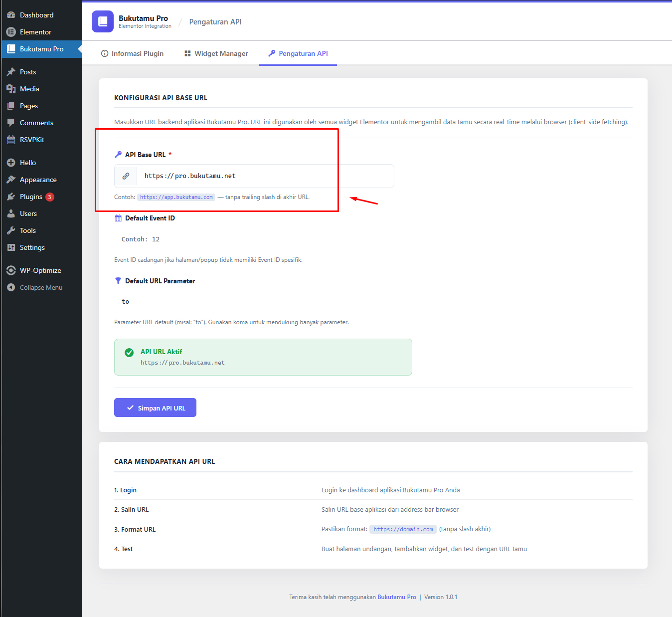Click the key icon beside API Base URL

pos(118,154)
